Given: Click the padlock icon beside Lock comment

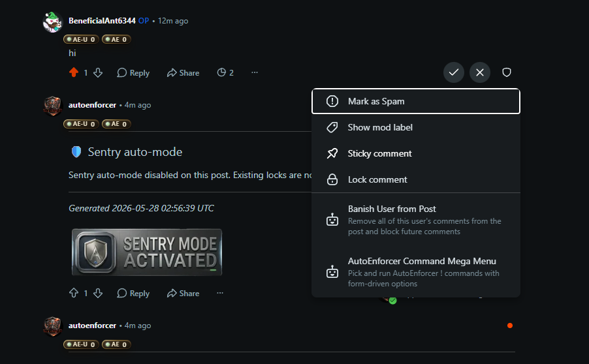Looking at the screenshot, I should (332, 180).
